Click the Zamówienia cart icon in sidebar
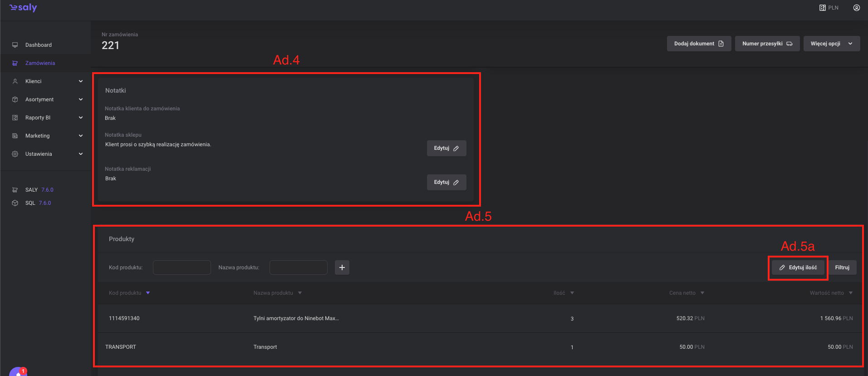 click(x=15, y=63)
